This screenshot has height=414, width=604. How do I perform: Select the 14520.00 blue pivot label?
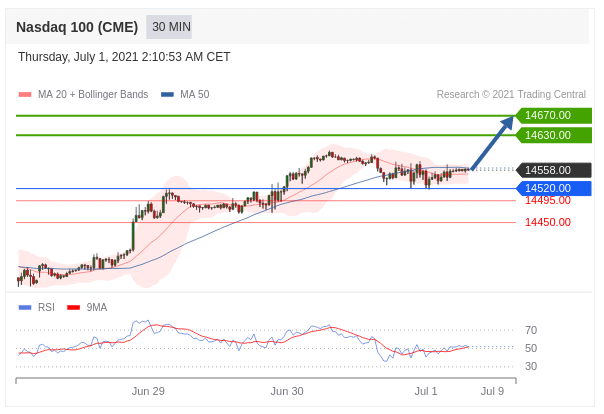coord(552,188)
